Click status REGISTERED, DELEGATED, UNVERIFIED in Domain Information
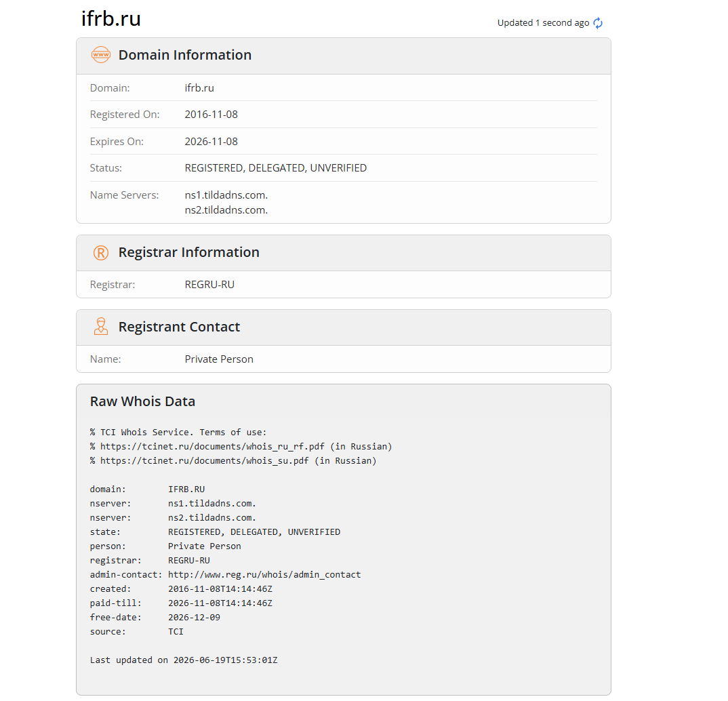This screenshot has height=701, width=728. 276,168
